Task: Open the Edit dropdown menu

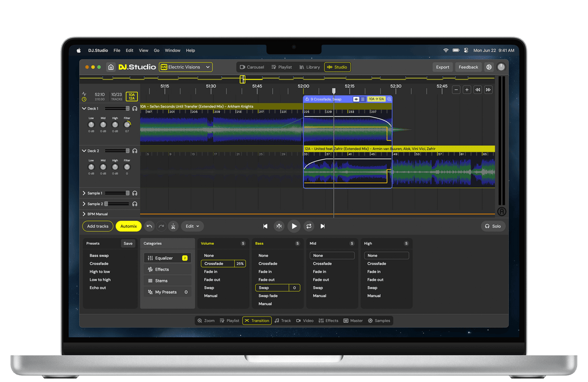Action: pyautogui.click(x=192, y=226)
